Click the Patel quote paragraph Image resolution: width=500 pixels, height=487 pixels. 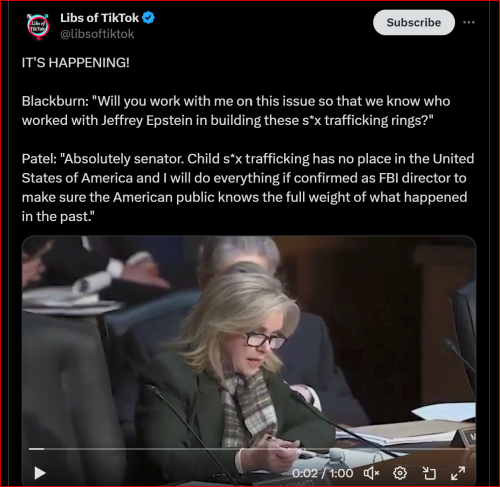point(248,187)
